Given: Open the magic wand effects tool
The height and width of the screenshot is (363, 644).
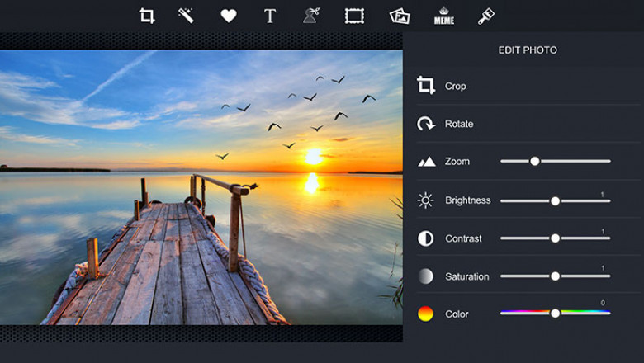Looking at the screenshot, I should pos(186,16).
